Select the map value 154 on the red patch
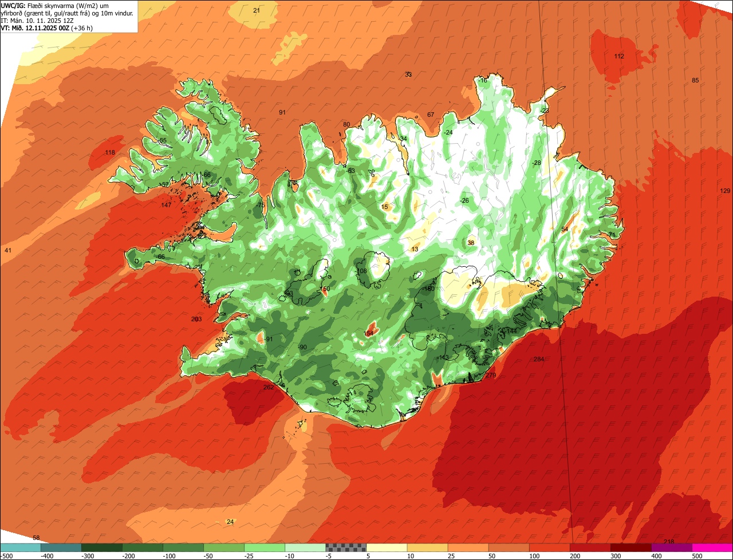 pyautogui.click(x=369, y=333)
